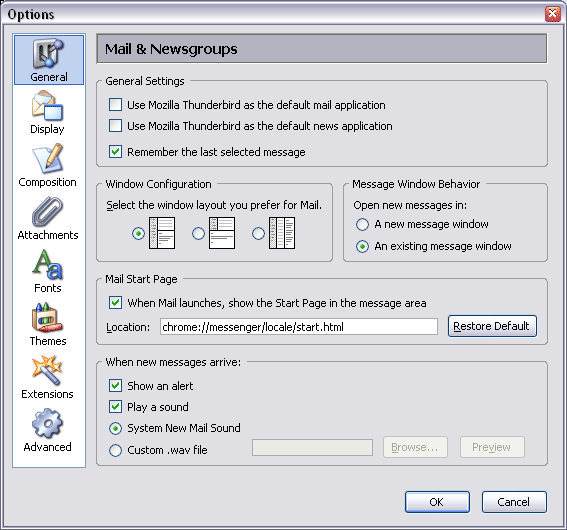This screenshot has width=567, height=530.
Task: Click the Restore Default button
Action: (x=492, y=326)
